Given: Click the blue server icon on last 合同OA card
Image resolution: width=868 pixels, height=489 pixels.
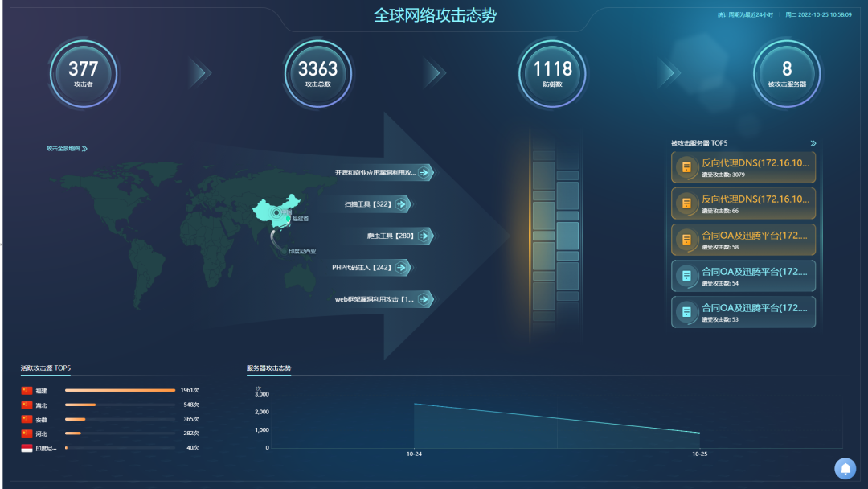Looking at the screenshot, I should point(686,311).
